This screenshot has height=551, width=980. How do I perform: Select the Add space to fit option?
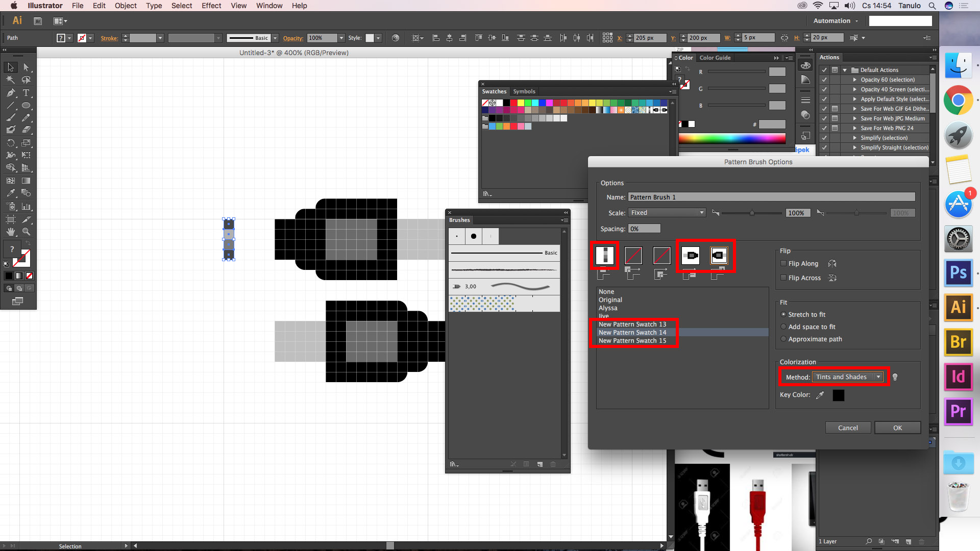(x=783, y=327)
